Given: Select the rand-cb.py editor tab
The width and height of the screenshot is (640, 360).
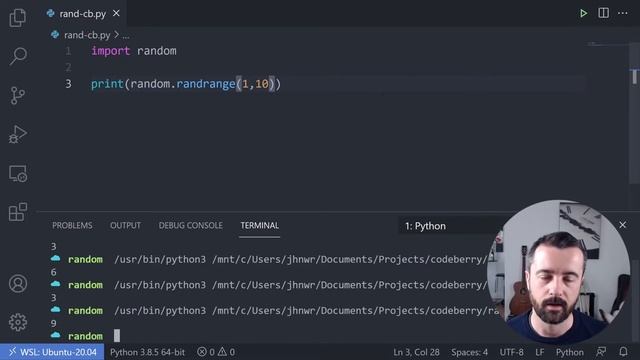Looking at the screenshot, I should pyautogui.click(x=83, y=13).
